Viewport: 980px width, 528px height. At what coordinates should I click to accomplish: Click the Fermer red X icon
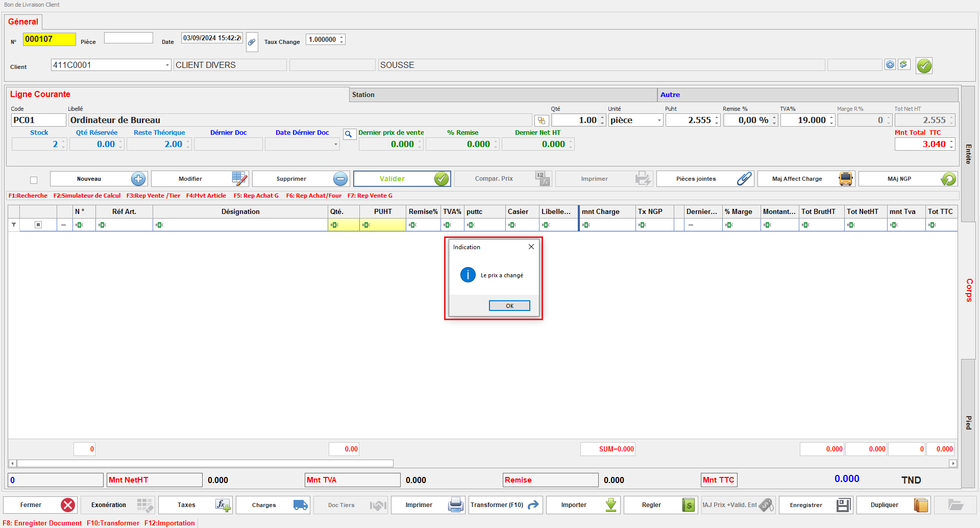[67, 505]
